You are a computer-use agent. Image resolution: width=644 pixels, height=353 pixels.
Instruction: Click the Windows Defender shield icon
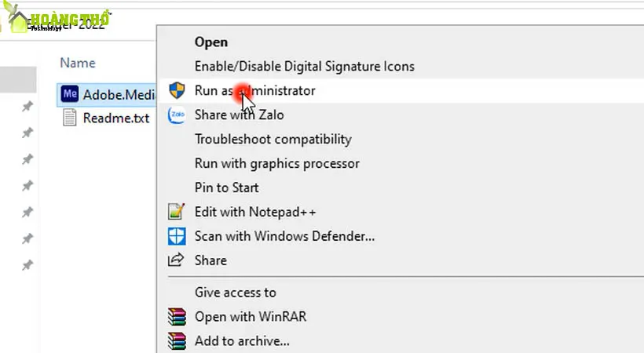coord(177,236)
